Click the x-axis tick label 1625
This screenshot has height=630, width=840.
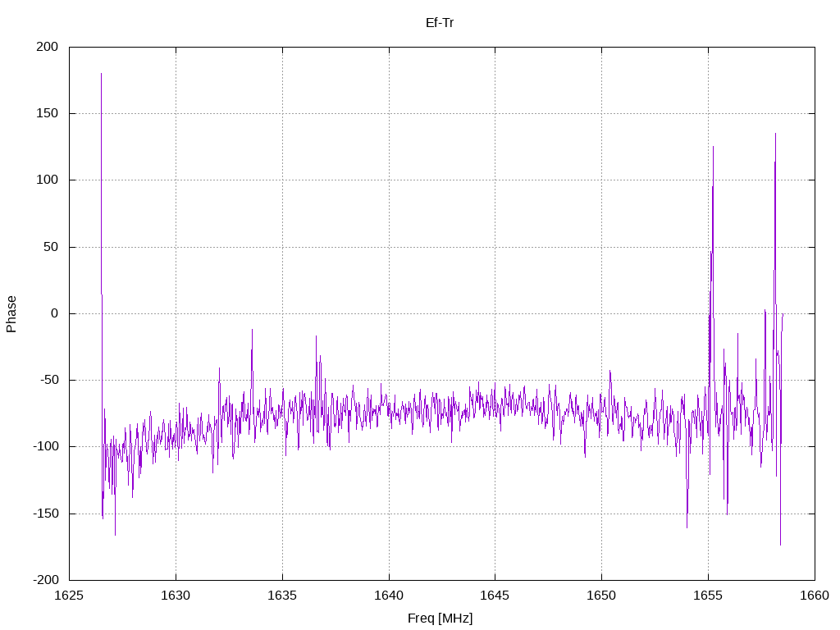point(69,596)
